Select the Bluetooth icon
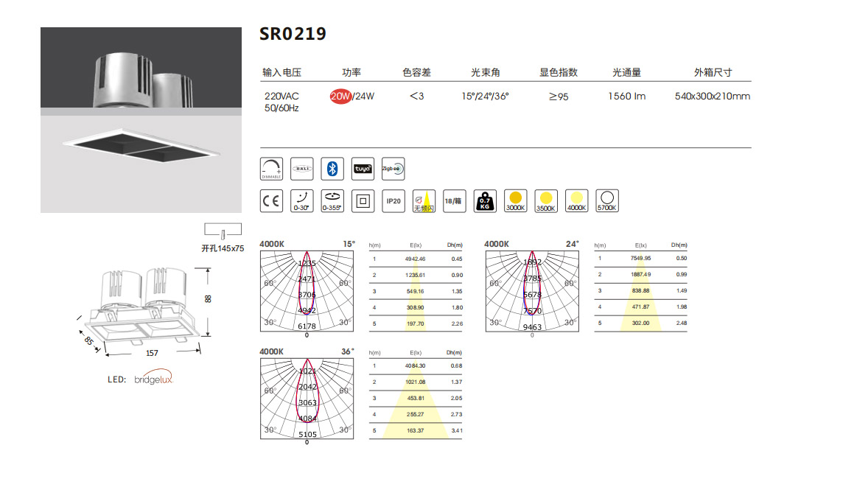Screen dimensions: 843x504 pos(332,169)
